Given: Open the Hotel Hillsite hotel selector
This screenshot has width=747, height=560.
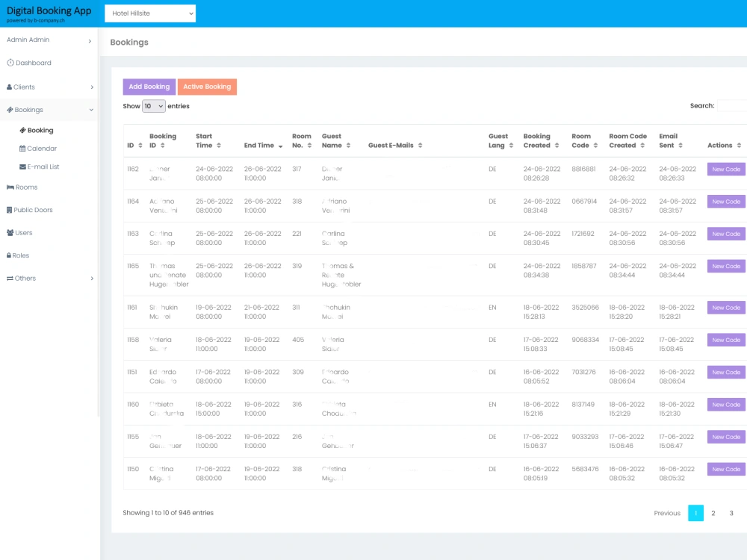Looking at the screenshot, I should 150,13.
